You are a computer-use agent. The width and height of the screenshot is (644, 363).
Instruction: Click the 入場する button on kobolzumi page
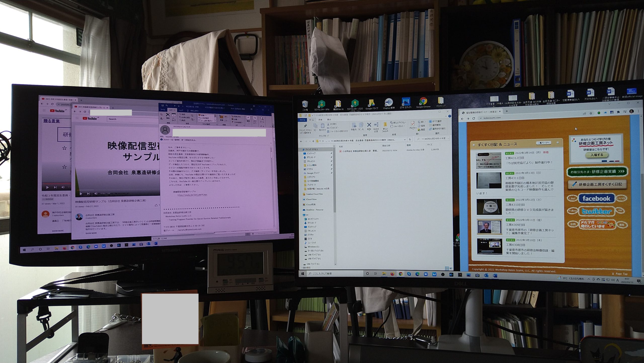[x=597, y=155]
